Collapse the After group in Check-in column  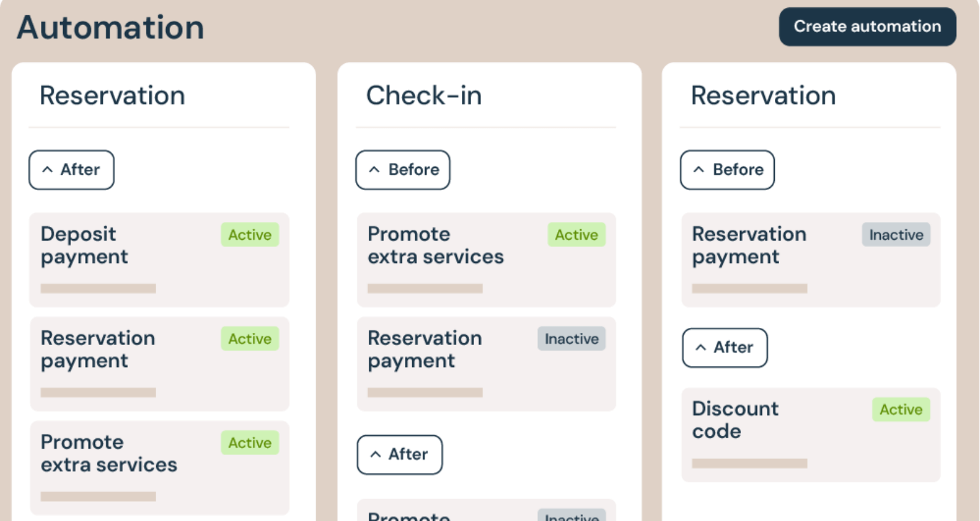coord(399,455)
